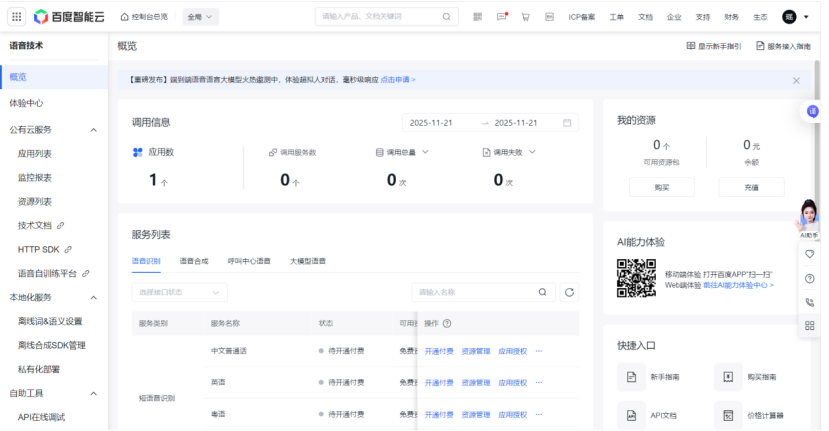Open 新手指南 quick entry icon
This screenshot has height=431, width=829.
pyautogui.click(x=631, y=377)
